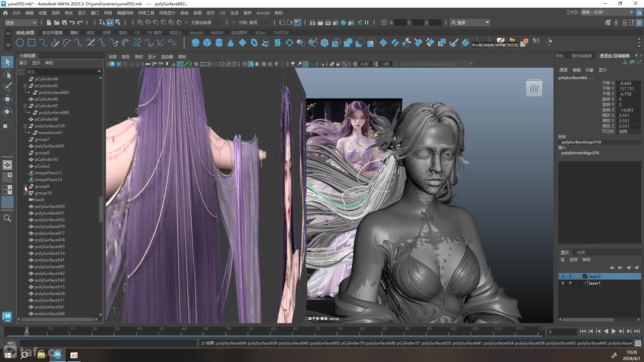Toggle layer2 visibility V box

(x=563, y=277)
